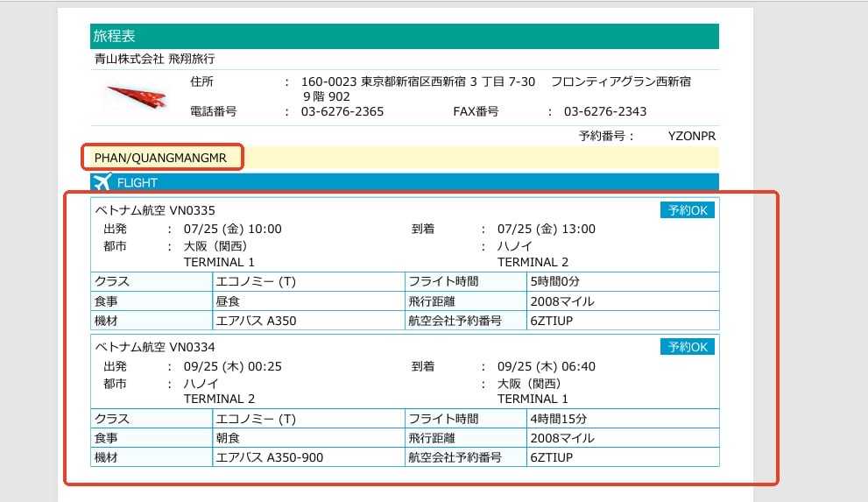Image resolution: width=868 pixels, height=502 pixels.
Task: Click the arrival time 09/25 (木) 06:40
Action: tap(546, 366)
